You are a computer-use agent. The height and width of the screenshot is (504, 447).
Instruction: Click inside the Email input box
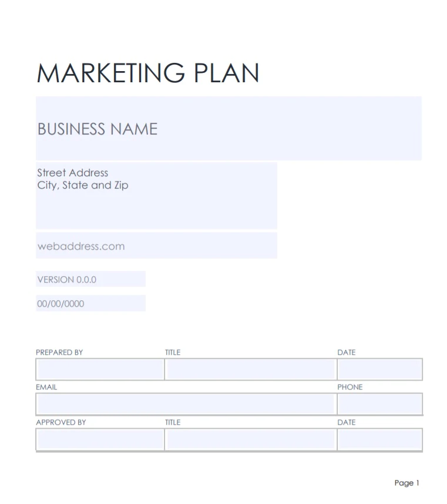[185, 404]
